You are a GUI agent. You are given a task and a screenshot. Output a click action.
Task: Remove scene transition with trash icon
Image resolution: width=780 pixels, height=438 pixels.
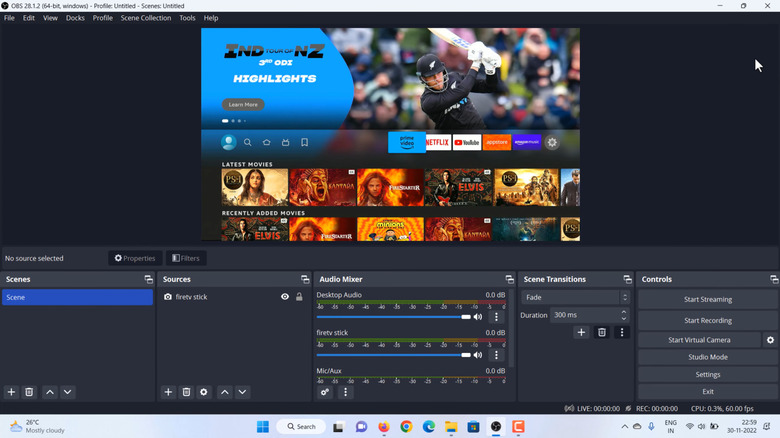coord(601,332)
